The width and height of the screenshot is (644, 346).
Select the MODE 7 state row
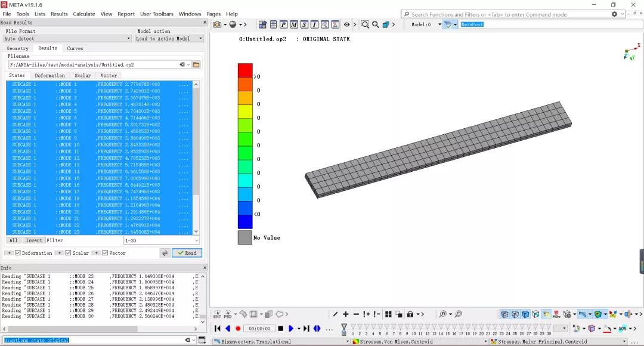(x=99, y=125)
